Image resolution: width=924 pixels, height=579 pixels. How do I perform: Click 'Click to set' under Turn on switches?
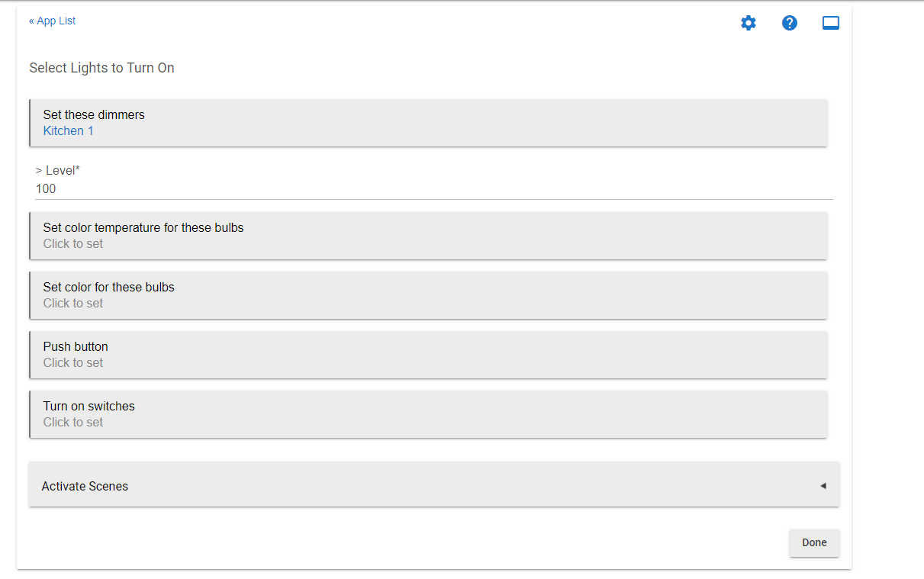(72, 423)
